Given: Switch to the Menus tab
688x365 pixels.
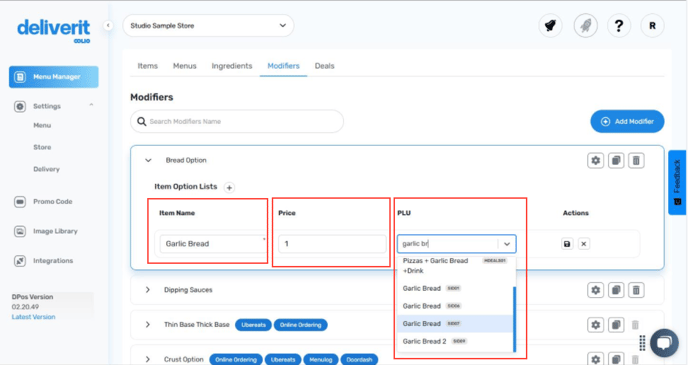Looking at the screenshot, I should pyautogui.click(x=185, y=66).
